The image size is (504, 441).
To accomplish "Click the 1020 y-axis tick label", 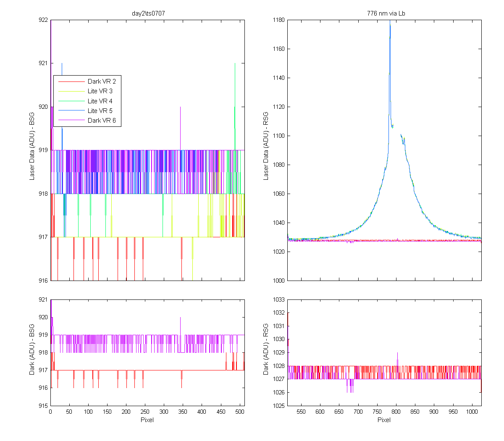I will [x=278, y=252].
